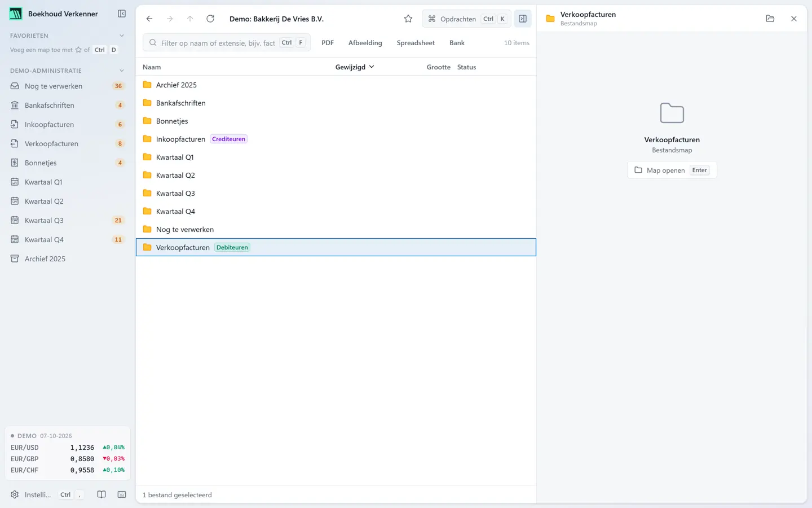
Task: Collapse the Demo-Administratie section chevron
Action: tap(122, 71)
